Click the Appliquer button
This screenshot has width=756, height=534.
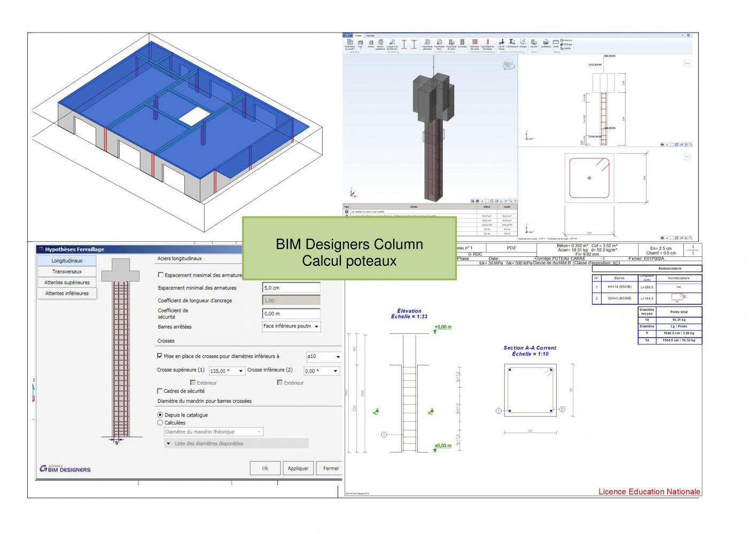pos(298,468)
